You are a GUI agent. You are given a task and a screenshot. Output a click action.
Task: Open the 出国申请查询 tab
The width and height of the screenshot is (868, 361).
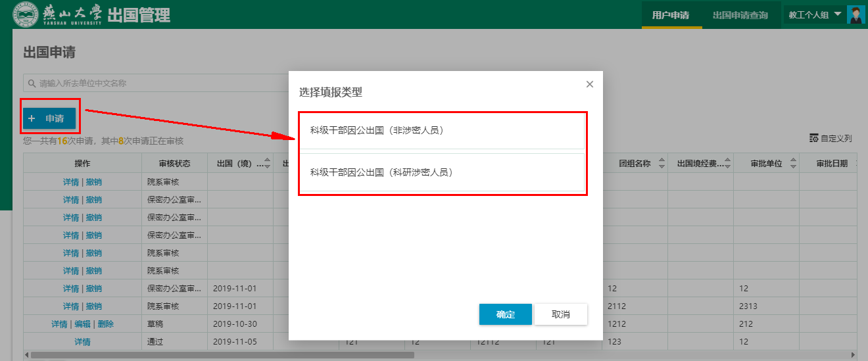click(x=740, y=14)
